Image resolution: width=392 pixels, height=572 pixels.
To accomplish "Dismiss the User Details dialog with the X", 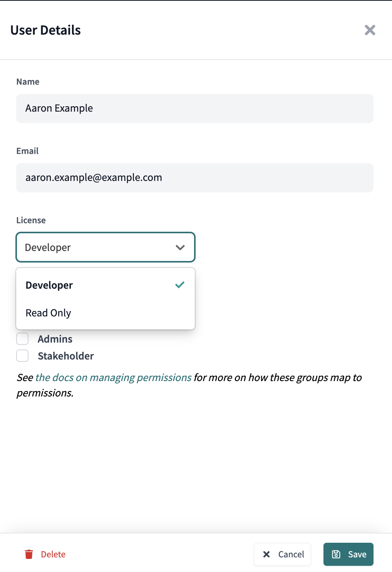I will click(370, 30).
